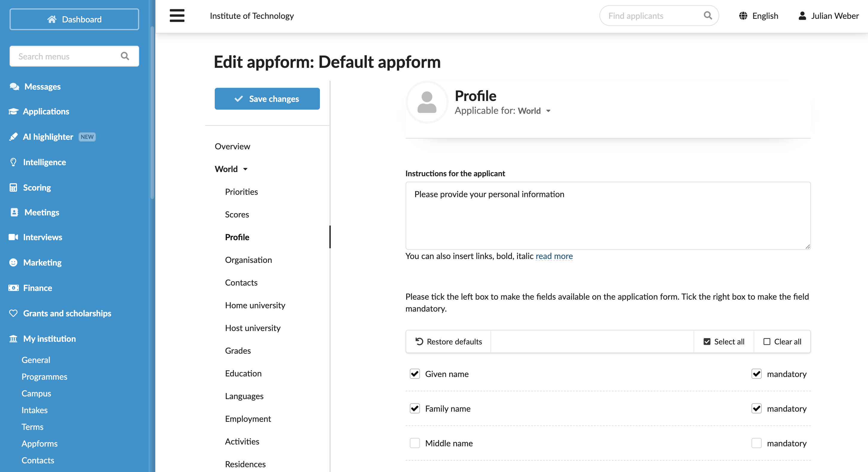Click the Messages chat bubbles icon
Image resolution: width=868 pixels, height=472 pixels.
pos(14,87)
